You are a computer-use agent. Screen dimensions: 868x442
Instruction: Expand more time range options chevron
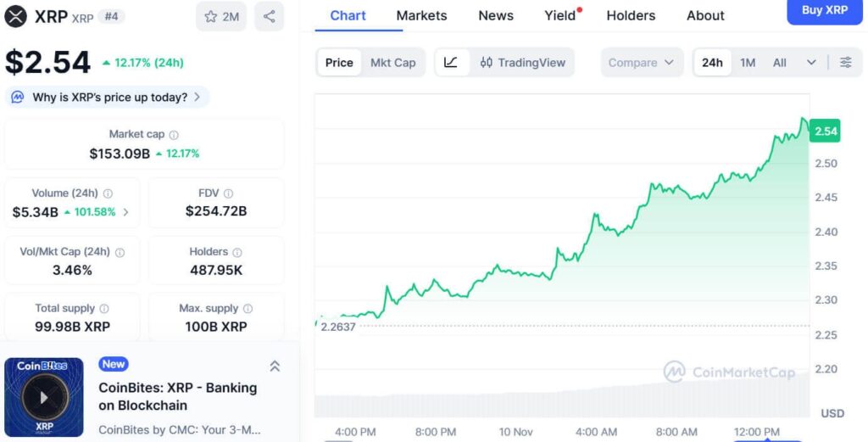[x=811, y=62]
